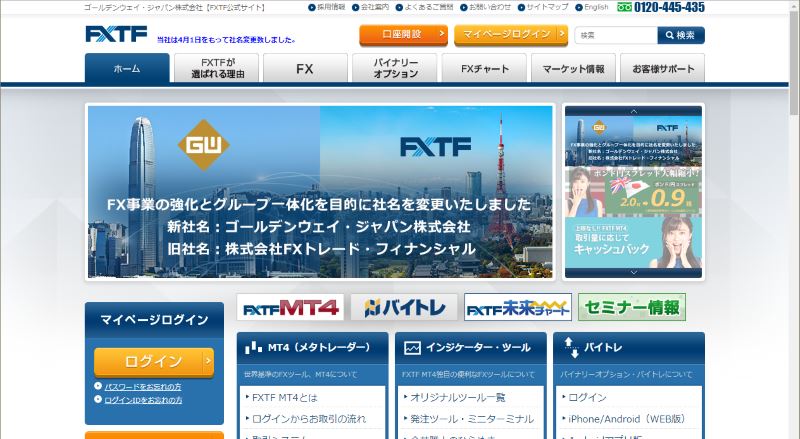The width and height of the screenshot is (800, 439).
Task: Click the インジケーター・ツール line chart icon
Action: tap(412, 348)
